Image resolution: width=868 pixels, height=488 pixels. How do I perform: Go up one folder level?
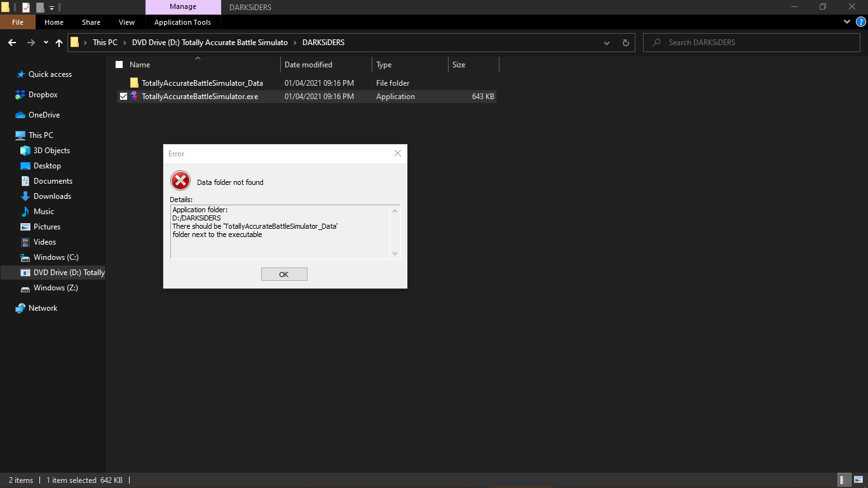click(x=59, y=43)
